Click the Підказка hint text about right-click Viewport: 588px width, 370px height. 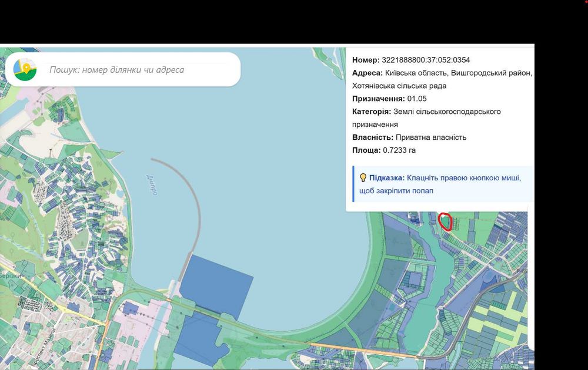coord(440,184)
